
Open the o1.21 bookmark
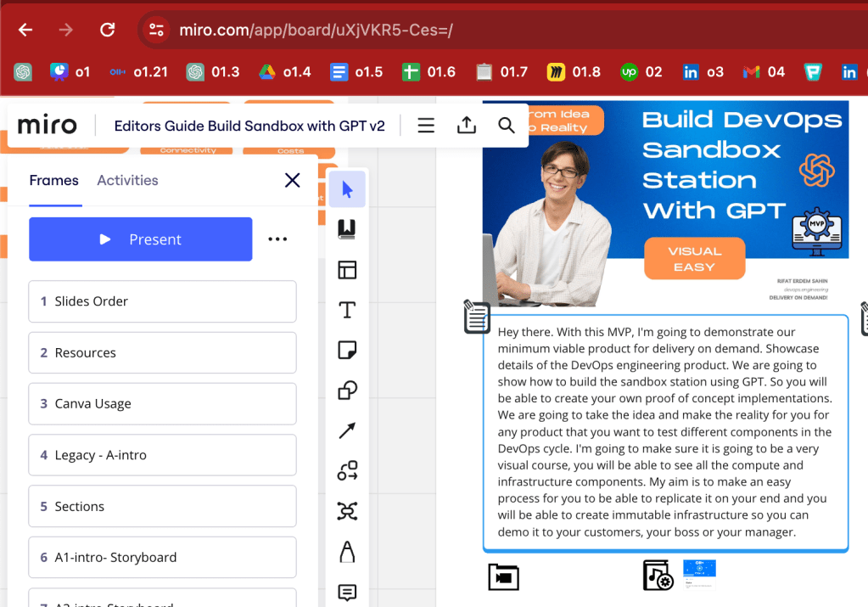pyautogui.click(x=138, y=72)
